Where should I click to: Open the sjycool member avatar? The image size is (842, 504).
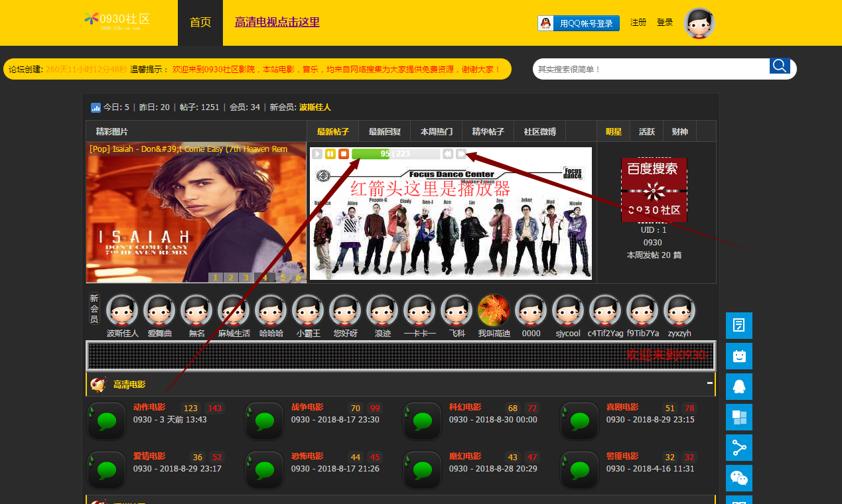568,310
